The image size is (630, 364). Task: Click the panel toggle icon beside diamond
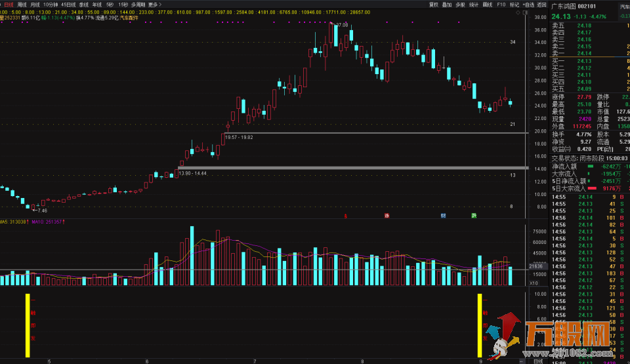click(x=525, y=13)
